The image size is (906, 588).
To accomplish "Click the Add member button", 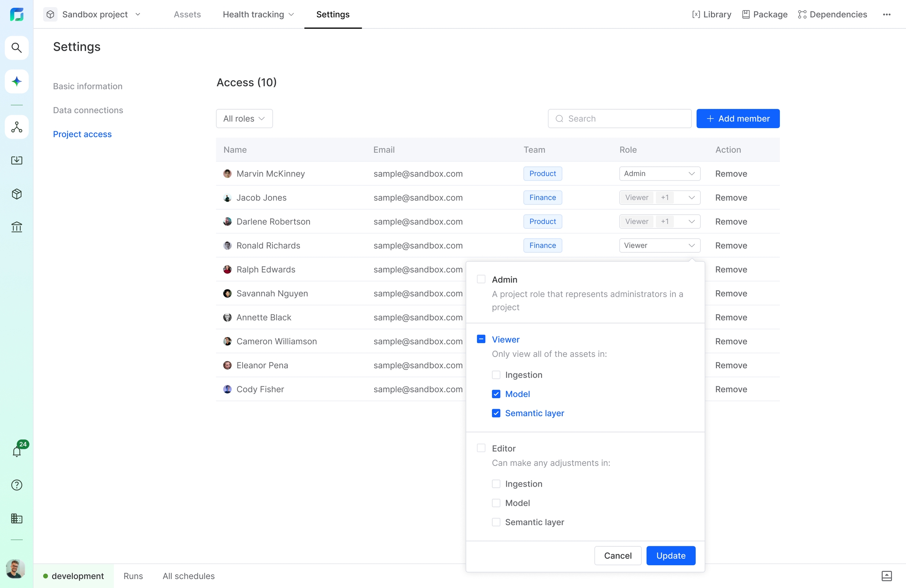I will (x=737, y=118).
